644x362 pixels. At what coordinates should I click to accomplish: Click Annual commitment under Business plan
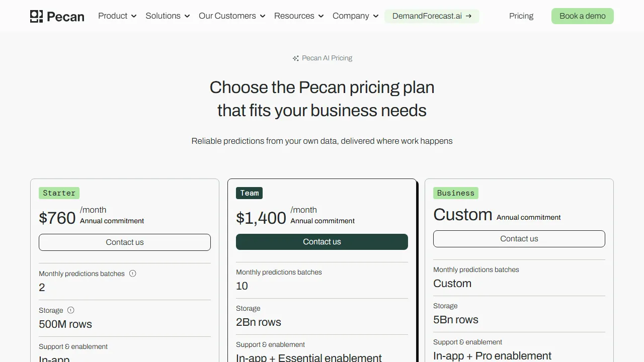tap(529, 217)
